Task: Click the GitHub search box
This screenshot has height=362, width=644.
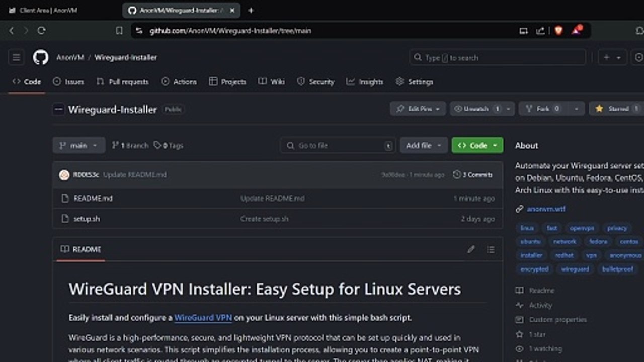Action: pos(498,57)
